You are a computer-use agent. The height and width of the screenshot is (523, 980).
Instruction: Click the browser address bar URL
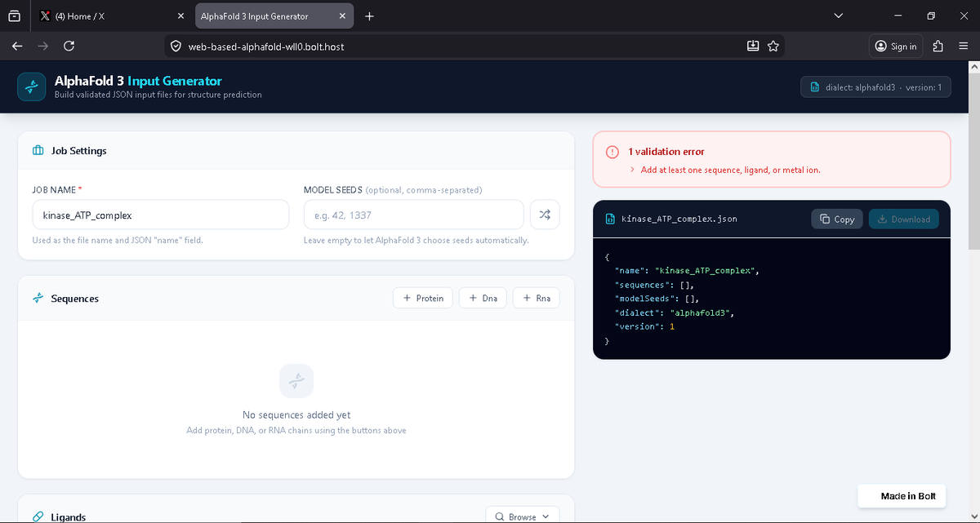pyautogui.click(x=266, y=47)
